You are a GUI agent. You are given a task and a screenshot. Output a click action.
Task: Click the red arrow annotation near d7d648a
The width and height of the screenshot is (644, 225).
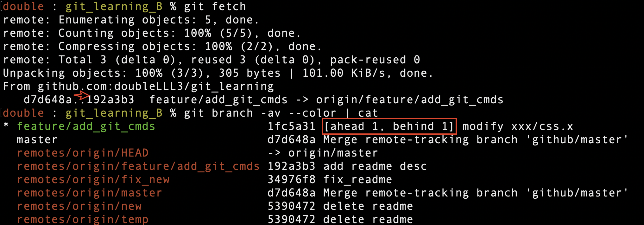click(x=82, y=95)
